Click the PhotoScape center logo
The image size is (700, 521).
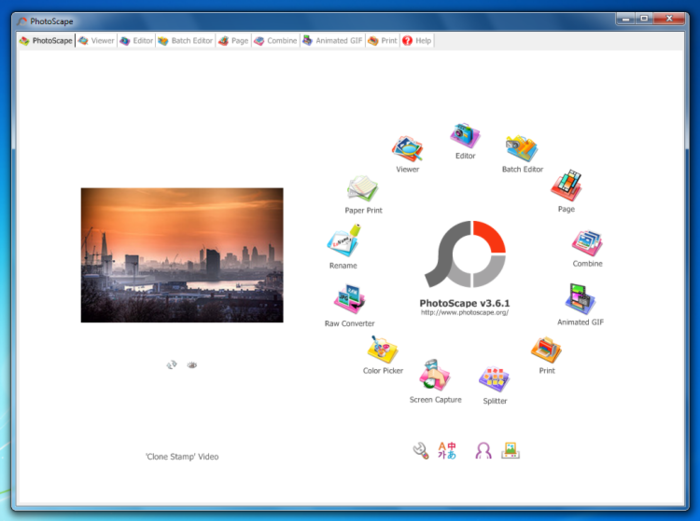click(465, 254)
